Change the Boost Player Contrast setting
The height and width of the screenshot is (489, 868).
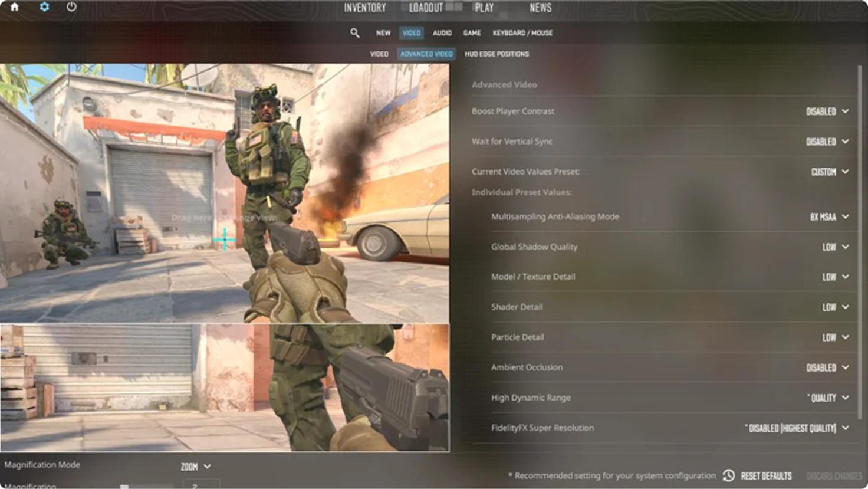(826, 111)
